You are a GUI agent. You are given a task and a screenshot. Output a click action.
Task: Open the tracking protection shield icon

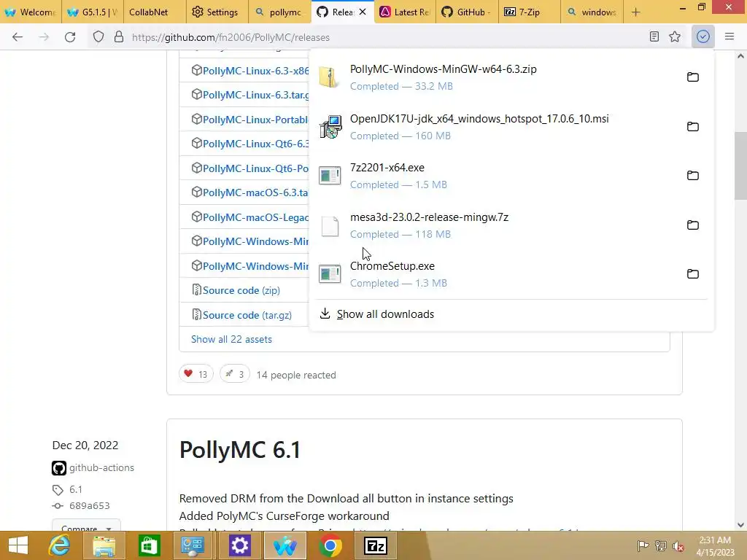point(98,37)
